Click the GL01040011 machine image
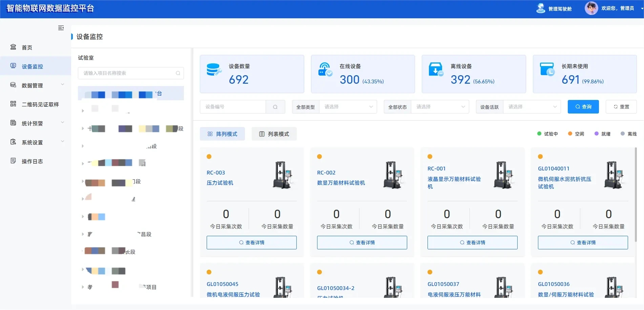The width and height of the screenshot is (644, 310). (x=614, y=175)
